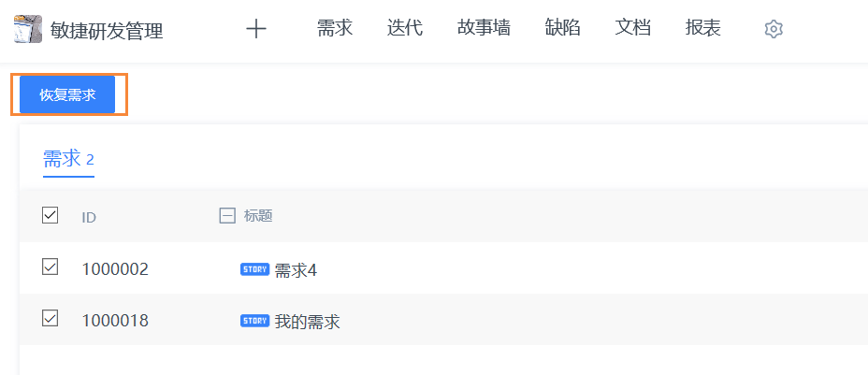Go to the 迭代 menu item

(405, 28)
